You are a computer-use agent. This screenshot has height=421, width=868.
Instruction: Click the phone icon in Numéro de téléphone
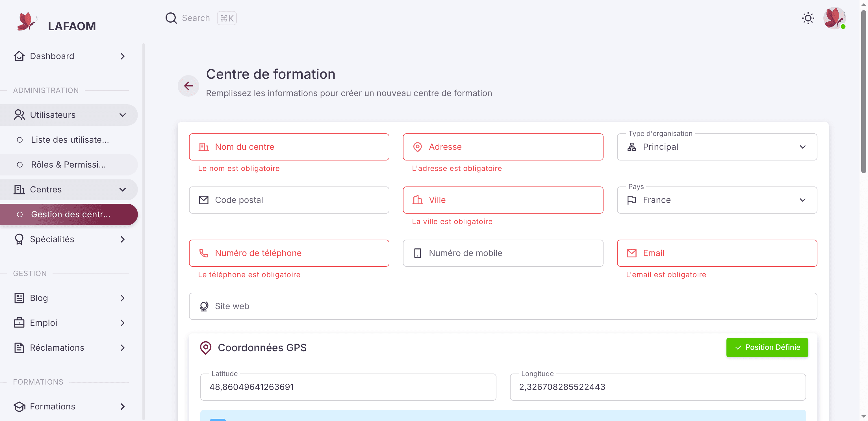[x=204, y=253]
